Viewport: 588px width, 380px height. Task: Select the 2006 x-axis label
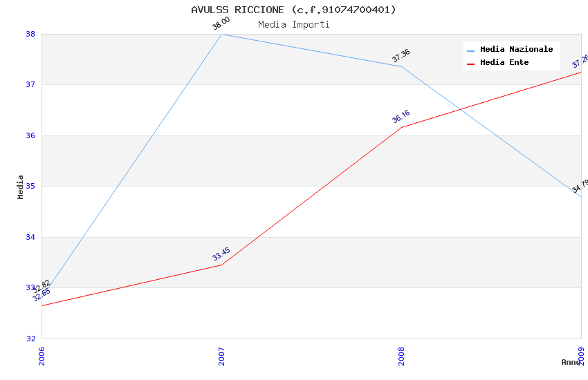click(x=42, y=356)
